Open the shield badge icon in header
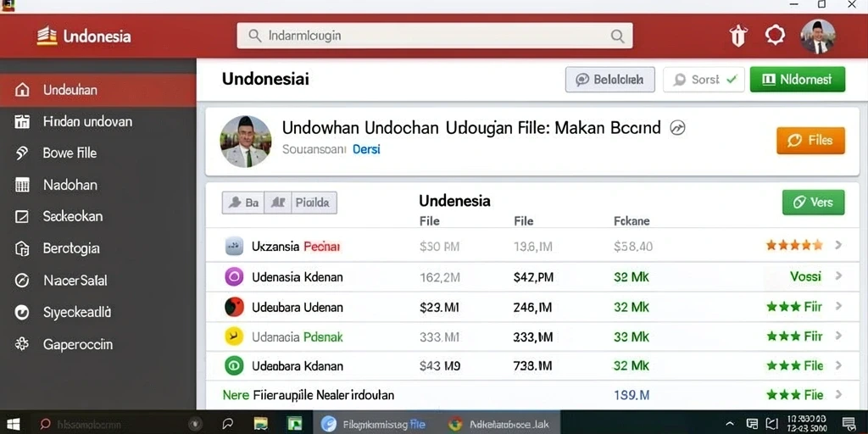The image size is (868, 434). click(x=738, y=36)
